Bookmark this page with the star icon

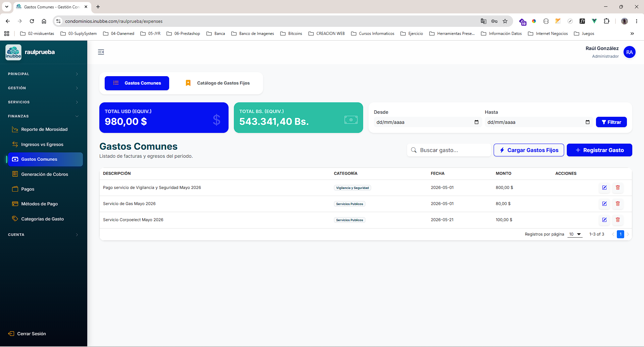pos(505,21)
